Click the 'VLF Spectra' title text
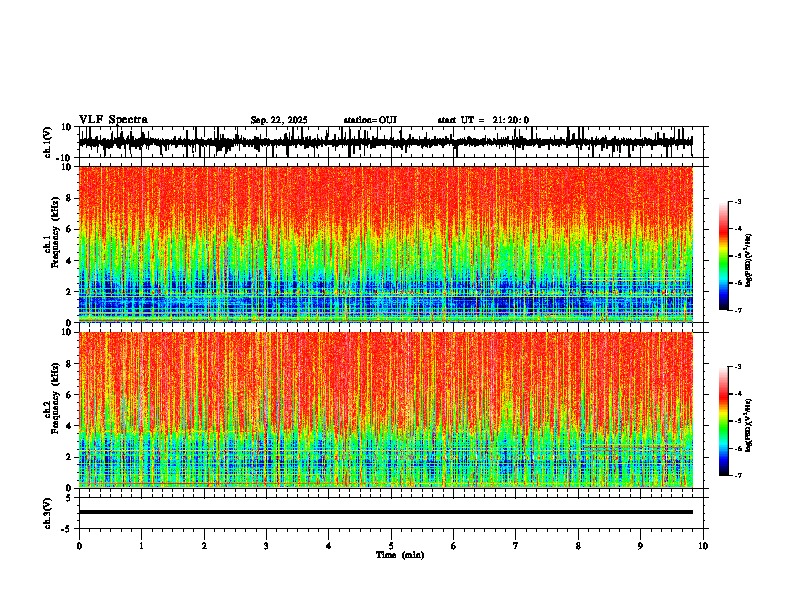This screenshot has height=612, width=792. pos(113,120)
